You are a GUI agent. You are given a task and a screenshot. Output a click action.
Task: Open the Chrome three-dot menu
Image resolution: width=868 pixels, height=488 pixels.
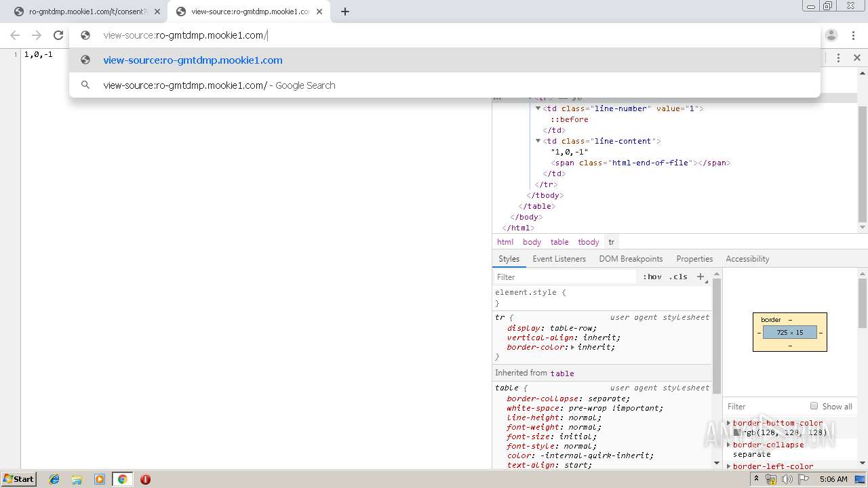click(853, 35)
